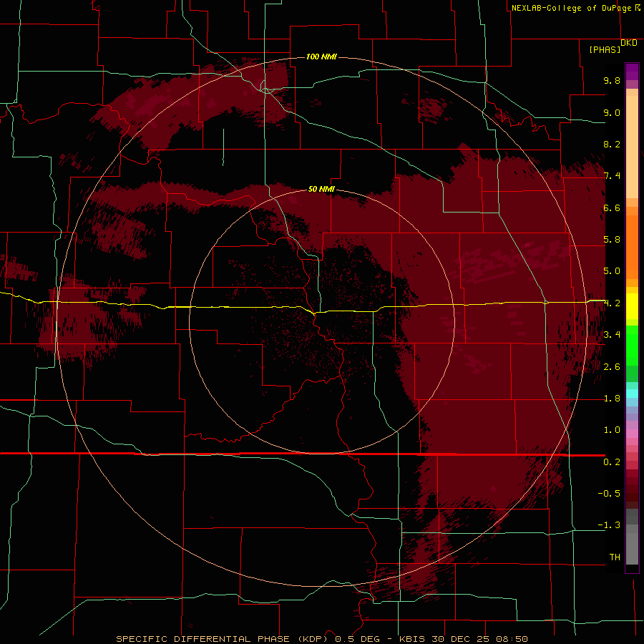Click the SPECIFIC DIFFERENTIAL PHASE caption words
Screen dimensions: 644x644
(202, 639)
